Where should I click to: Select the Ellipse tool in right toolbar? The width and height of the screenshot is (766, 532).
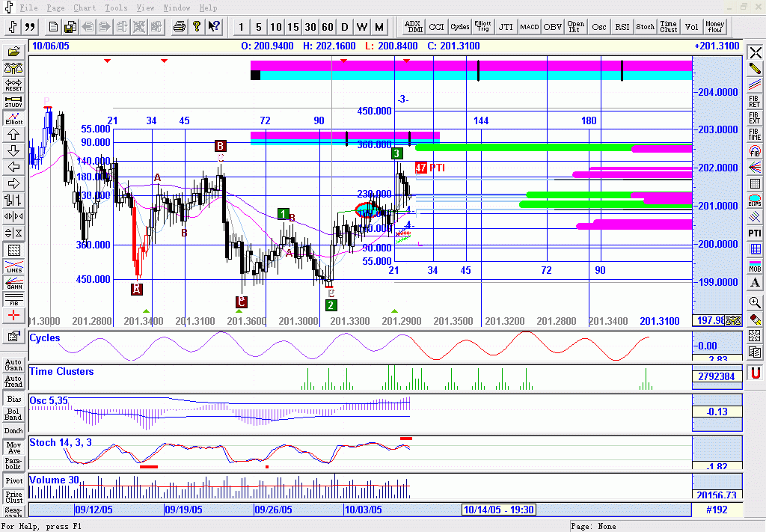pyautogui.click(x=755, y=201)
